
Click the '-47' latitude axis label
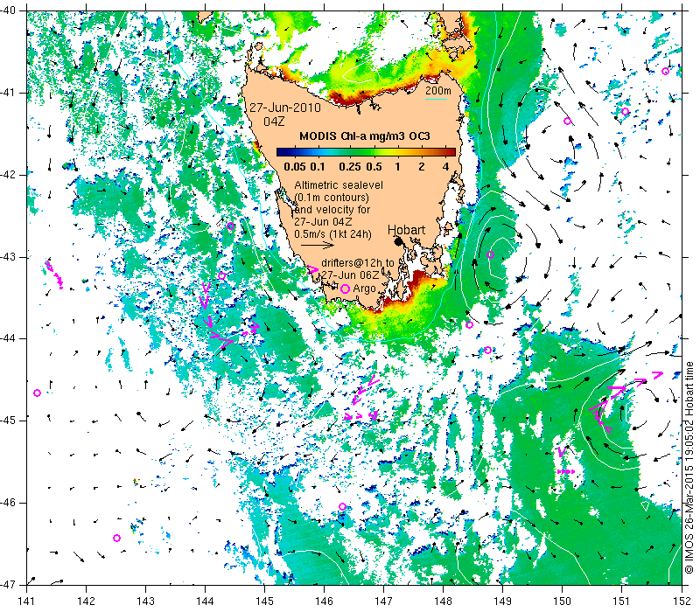tap(8, 584)
